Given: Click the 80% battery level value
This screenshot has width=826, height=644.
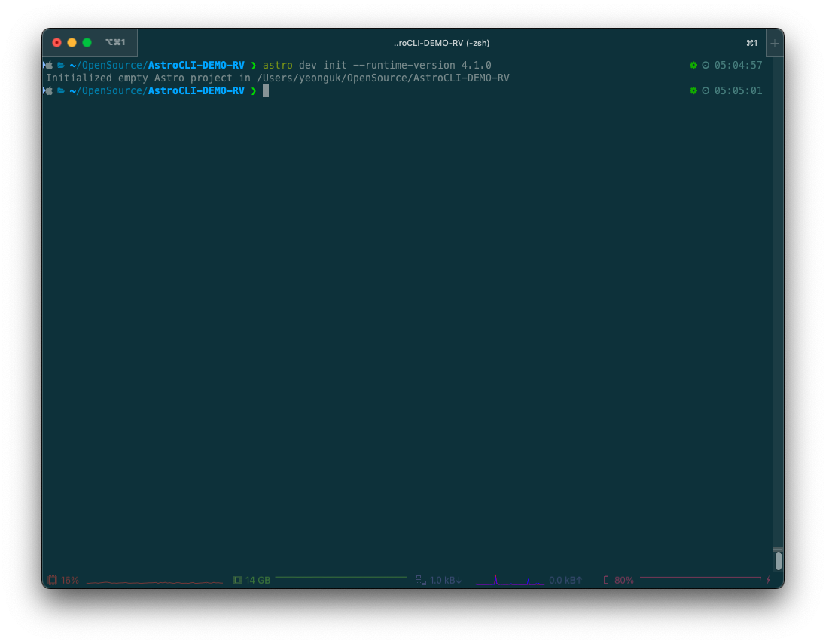Looking at the screenshot, I should pos(624,580).
